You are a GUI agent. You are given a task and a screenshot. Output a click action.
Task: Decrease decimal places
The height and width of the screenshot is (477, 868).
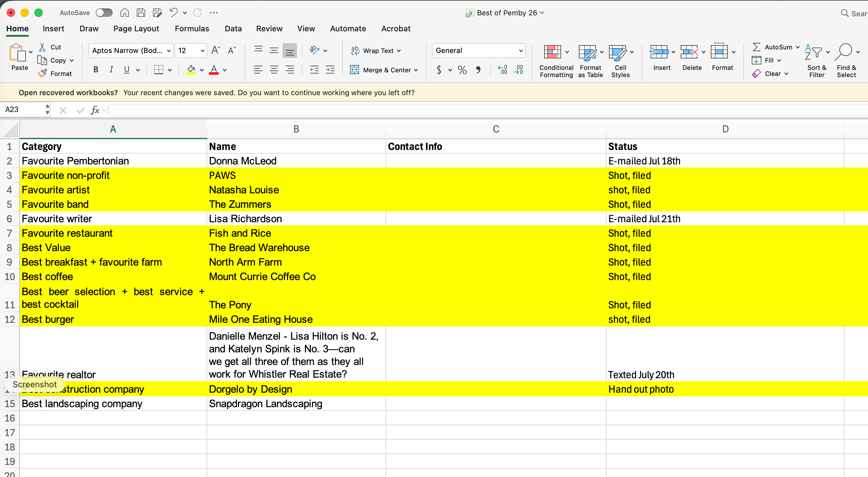coord(518,70)
